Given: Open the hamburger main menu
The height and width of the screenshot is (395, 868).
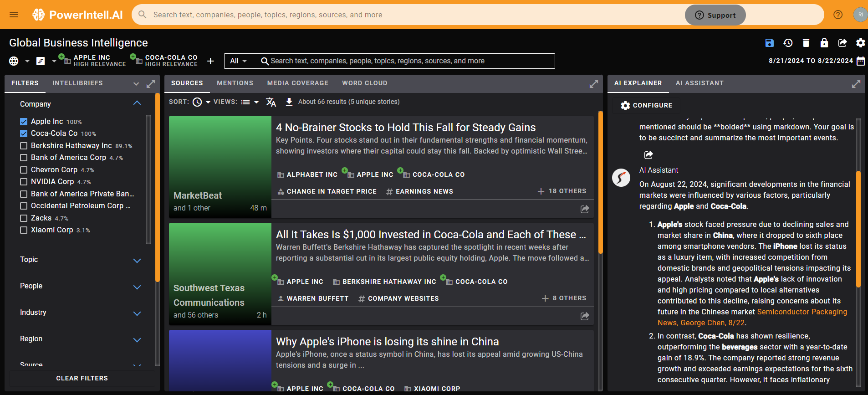Looking at the screenshot, I should (x=14, y=15).
